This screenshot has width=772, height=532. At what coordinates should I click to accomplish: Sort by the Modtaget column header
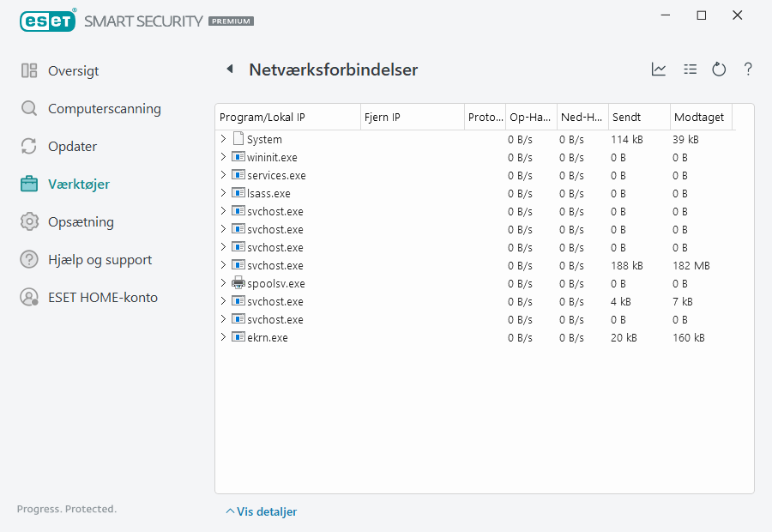[x=700, y=118]
